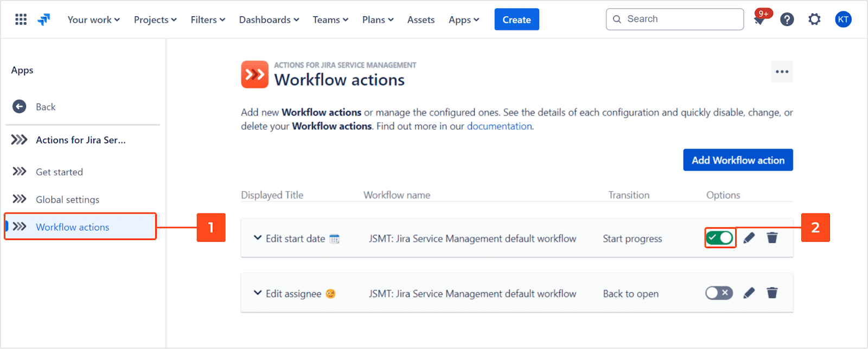Screen dimensions: 868x349
Task: Click the Back arrow icon in sidebar
Action: coord(20,107)
